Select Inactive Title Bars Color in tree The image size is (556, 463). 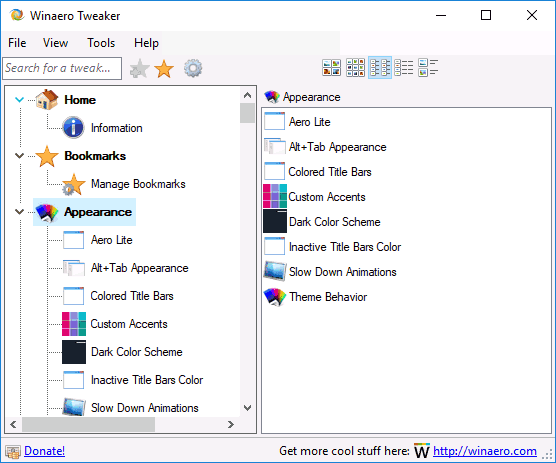(x=147, y=380)
